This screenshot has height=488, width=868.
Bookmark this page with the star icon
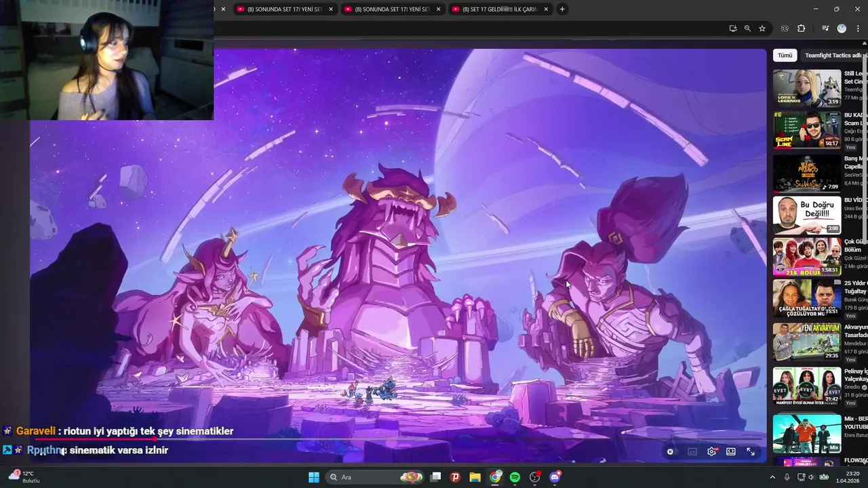coord(762,28)
